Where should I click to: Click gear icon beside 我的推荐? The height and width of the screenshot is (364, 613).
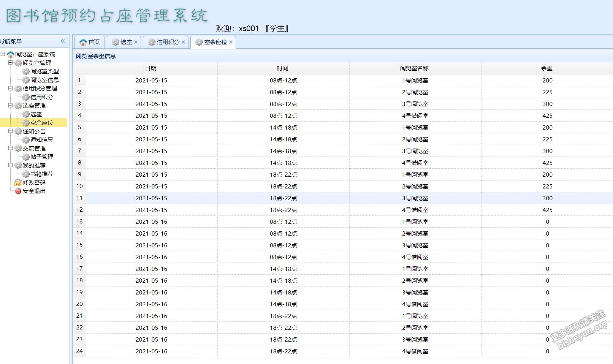18,165
